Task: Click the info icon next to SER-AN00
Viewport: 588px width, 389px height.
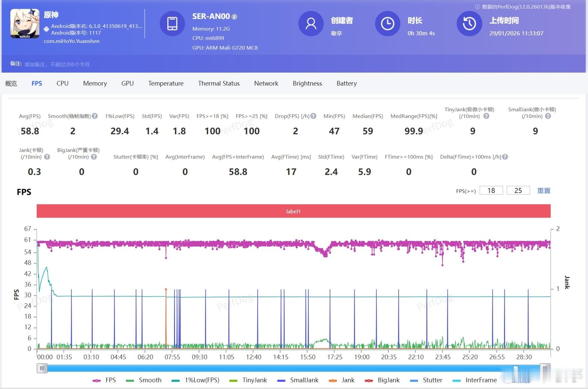Action: pos(235,17)
